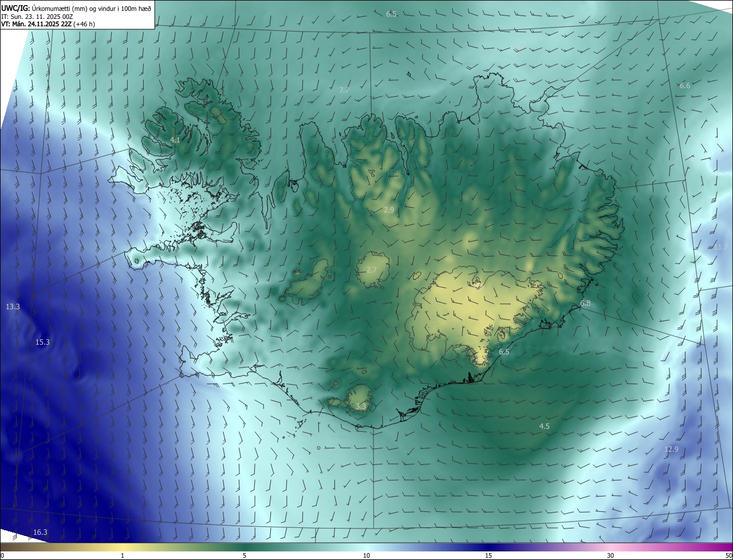Click the 7.7 value label north of Iceland
This screenshot has height=560, width=733.
[344, 90]
